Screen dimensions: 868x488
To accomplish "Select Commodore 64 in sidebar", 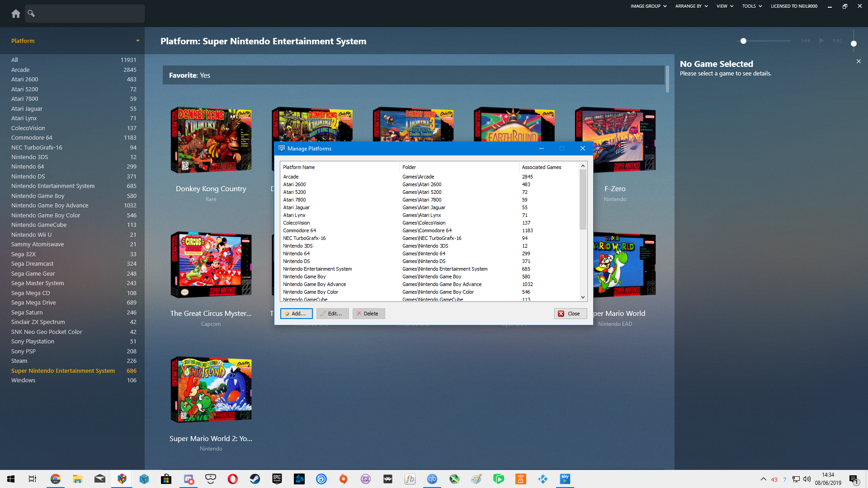I will (x=74, y=137).
